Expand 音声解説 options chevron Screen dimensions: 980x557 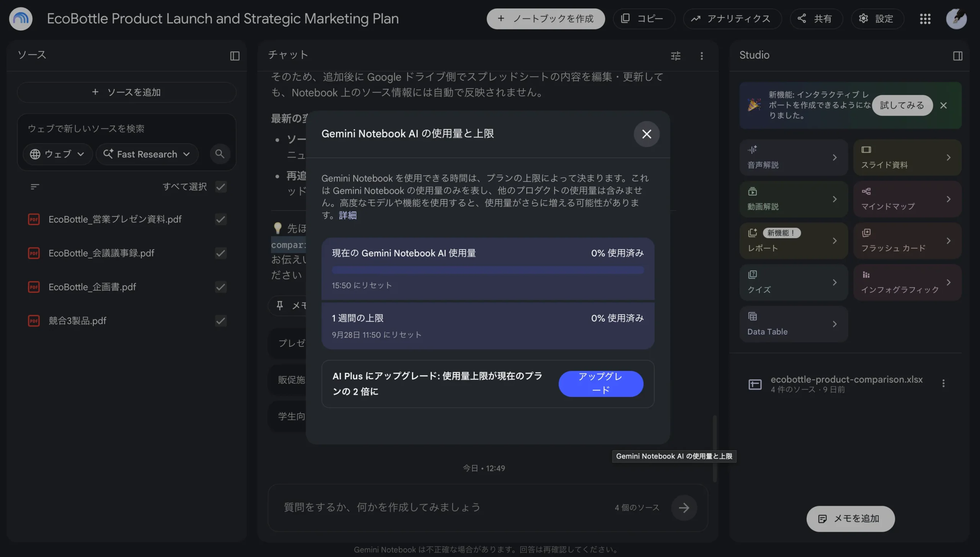click(835, 157)
